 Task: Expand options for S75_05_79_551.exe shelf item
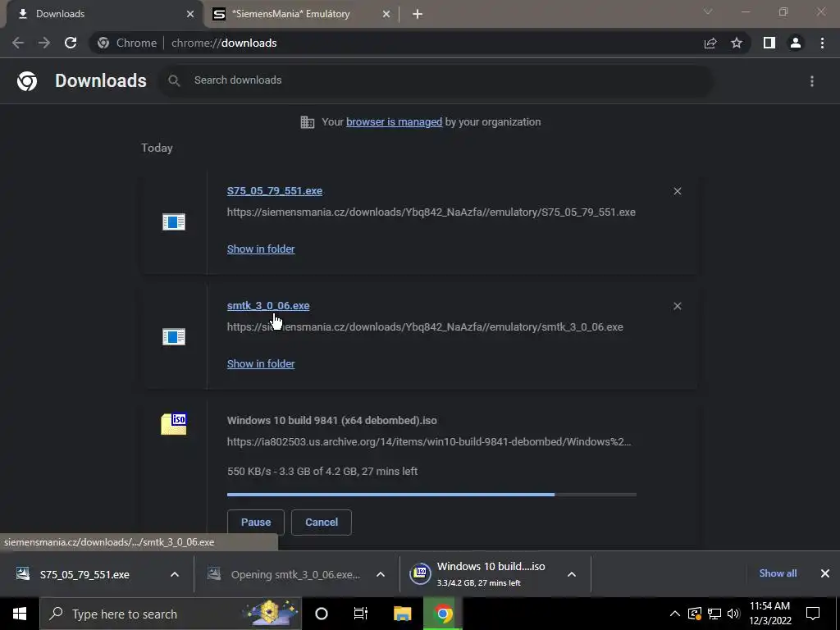pyautogui.click(x=175, y=574)
